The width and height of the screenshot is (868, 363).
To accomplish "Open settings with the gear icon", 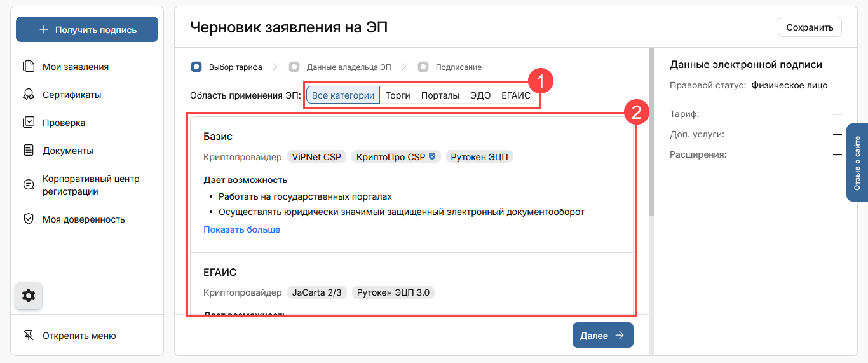I will 29,296.
